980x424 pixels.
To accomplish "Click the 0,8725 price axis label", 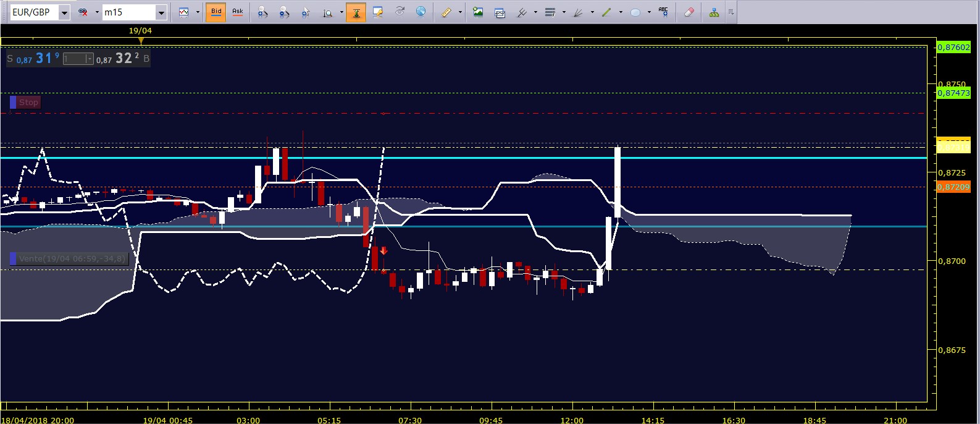I will [952, 172].
